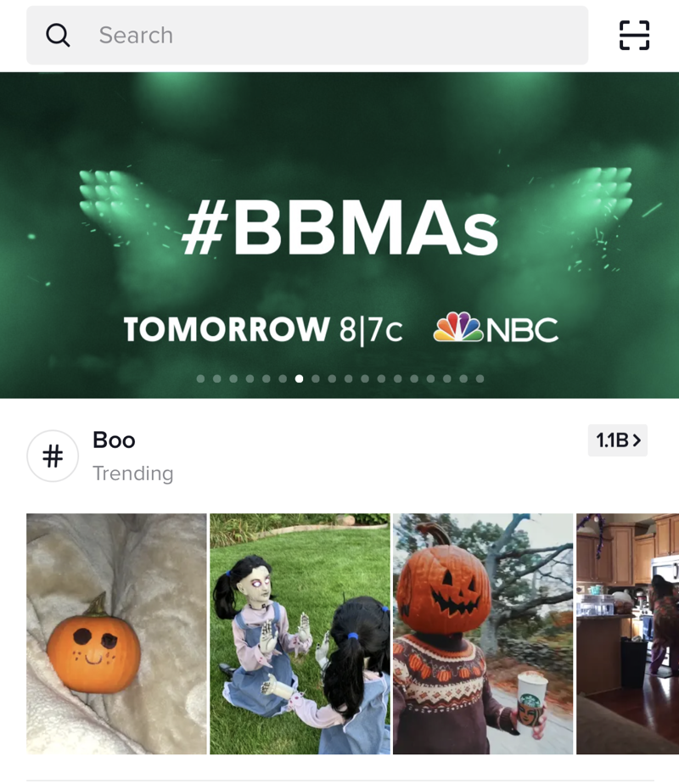Expand the 1.1B views chevron
Image resolution: width=679 pixels, height=784 pixels.
pos(618,440)
